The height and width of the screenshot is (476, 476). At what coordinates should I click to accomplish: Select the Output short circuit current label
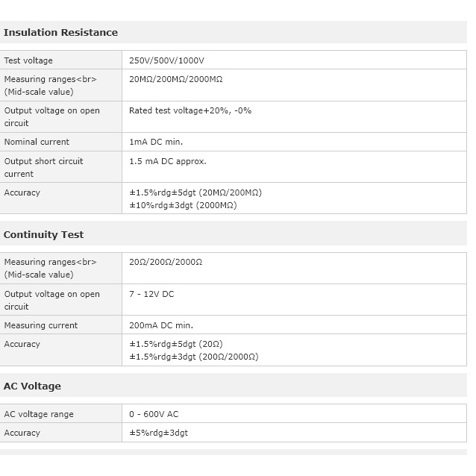pos(43,167)
